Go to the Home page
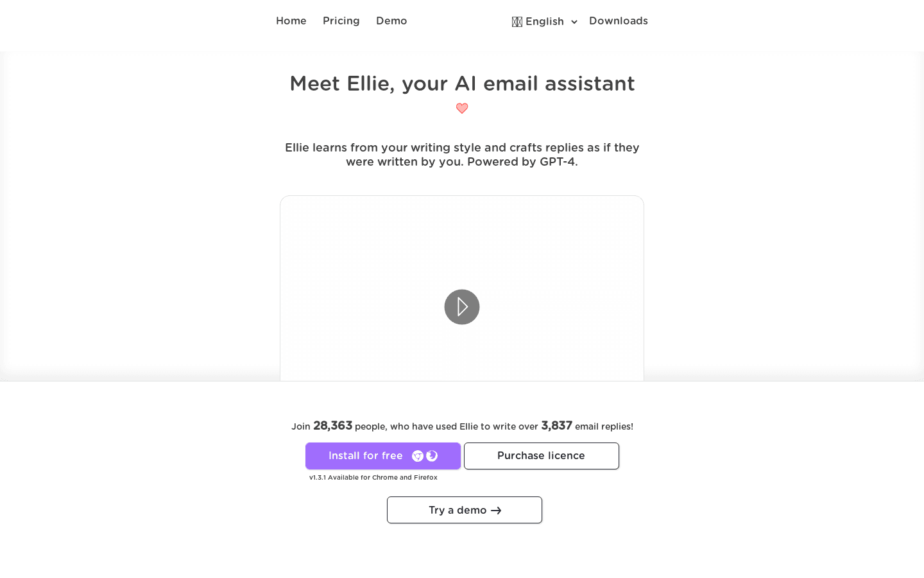 (x=291, y=21)
